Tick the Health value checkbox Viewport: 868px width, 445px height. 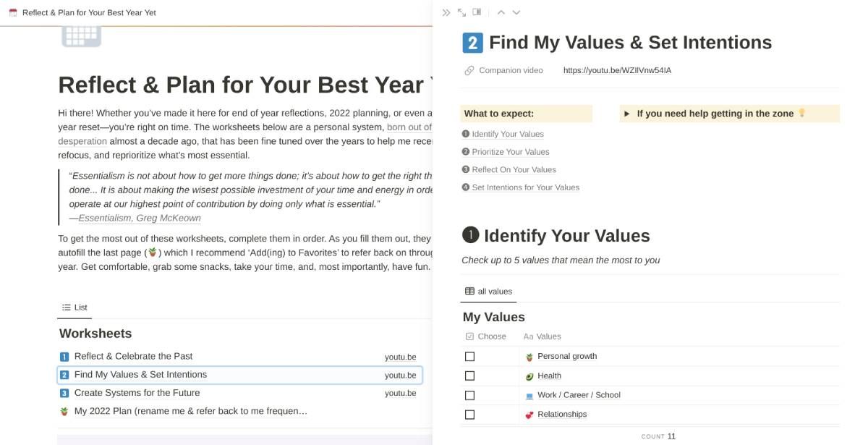click(469, 376)
